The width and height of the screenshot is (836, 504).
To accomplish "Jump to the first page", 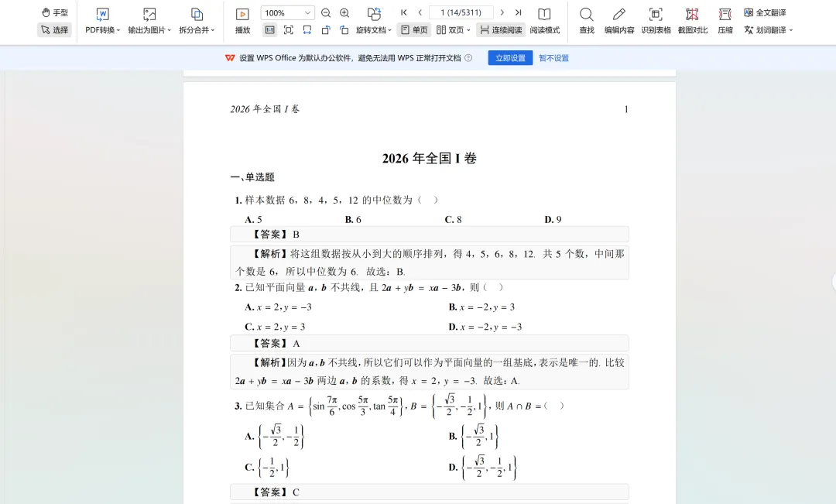I will click(403, 12).
